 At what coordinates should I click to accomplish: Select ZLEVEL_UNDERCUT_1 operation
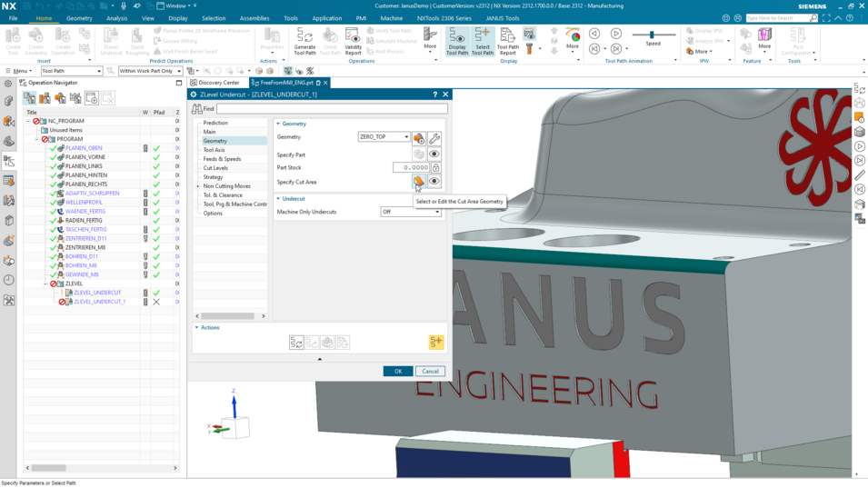(100, 302)
